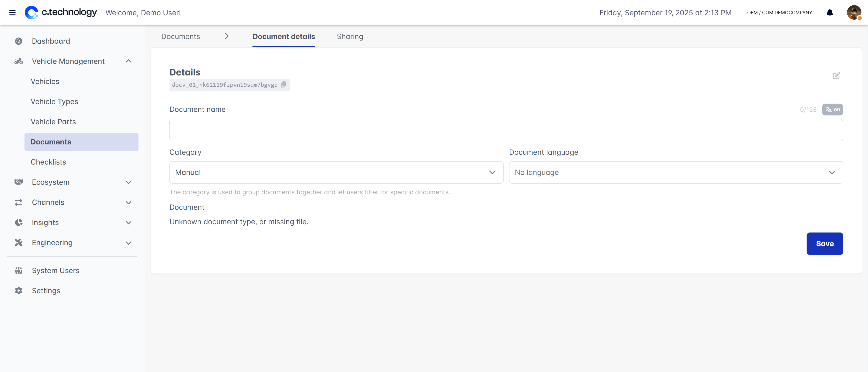Click the translate 'en' language badge

pos(832,110)
